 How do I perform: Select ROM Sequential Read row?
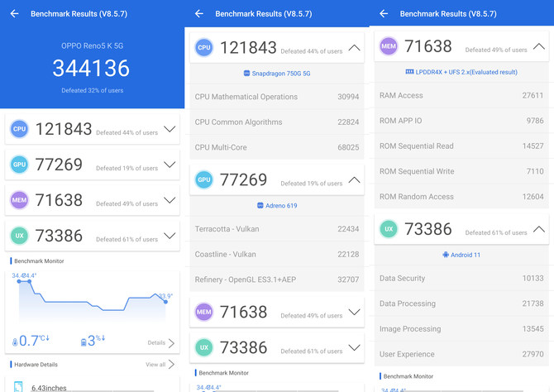(x=461, y=146)
